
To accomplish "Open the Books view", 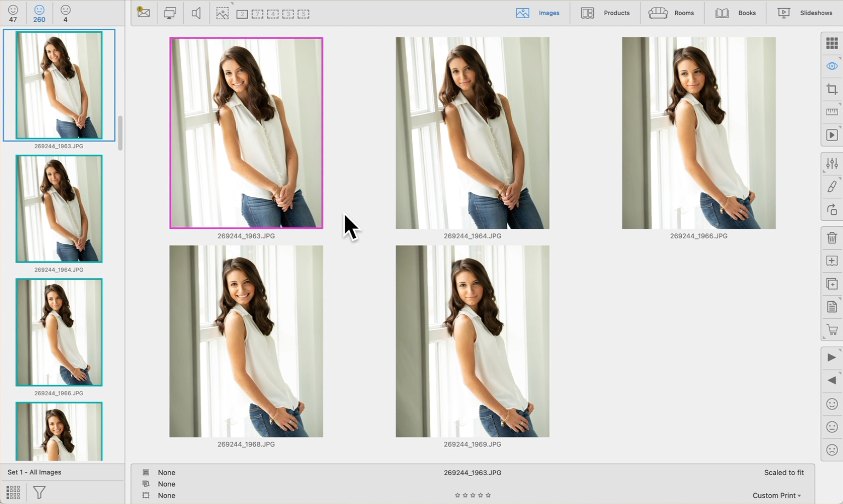I will pyautogui.click(x=736, y=13).
